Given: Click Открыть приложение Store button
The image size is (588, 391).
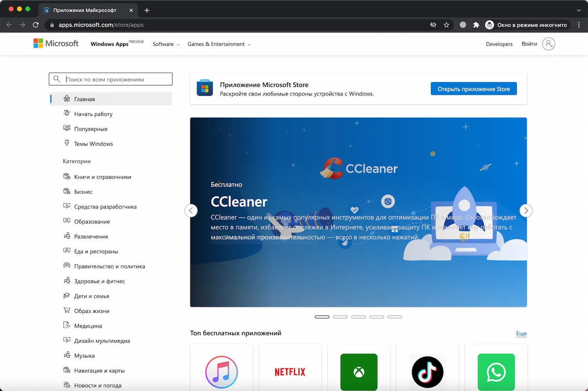Looking at the screenshot, I should 474,89.
